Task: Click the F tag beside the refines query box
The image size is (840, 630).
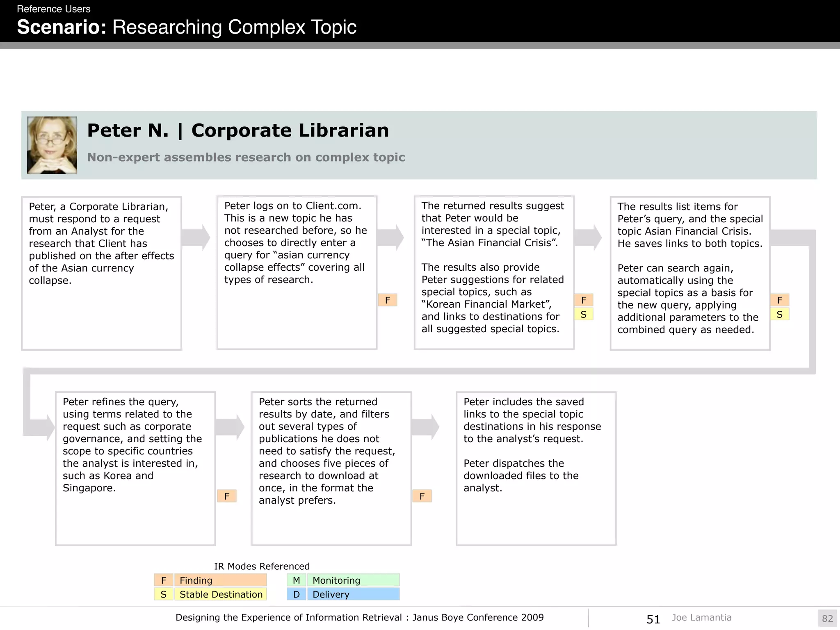Action: coord(227,496)
